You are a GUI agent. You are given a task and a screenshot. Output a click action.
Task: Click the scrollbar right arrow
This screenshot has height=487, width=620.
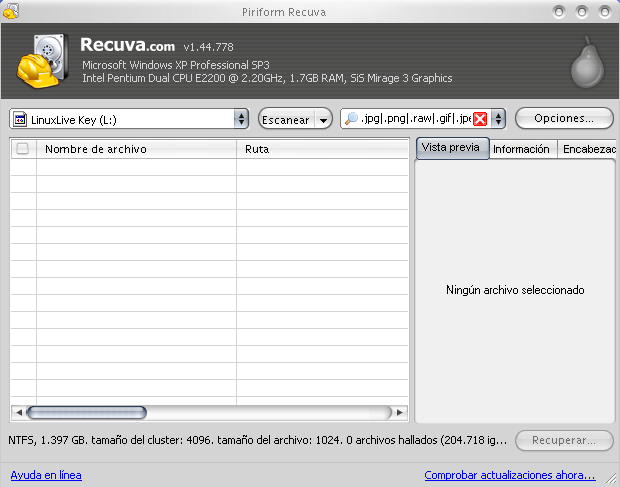tap(400, 412)
